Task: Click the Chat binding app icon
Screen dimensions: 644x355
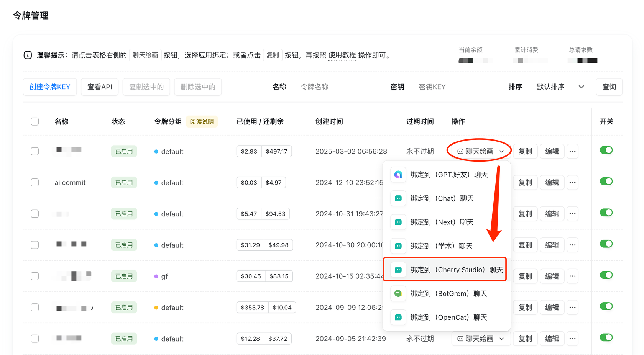Action: click(x=398, y=198)
